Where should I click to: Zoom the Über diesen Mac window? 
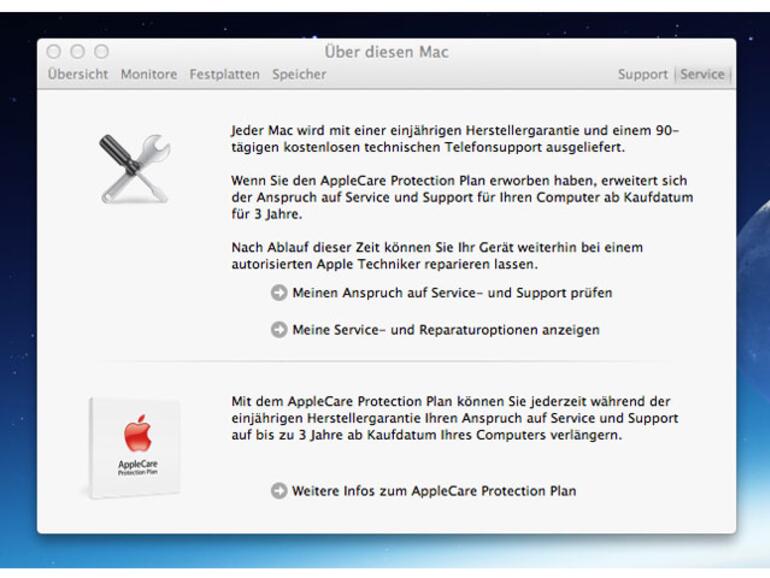[102, 52]
